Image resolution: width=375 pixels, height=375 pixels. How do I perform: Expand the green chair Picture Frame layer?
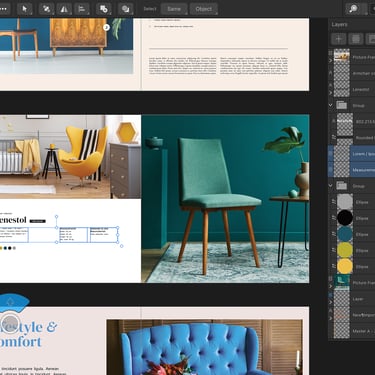click(x=331, y=286)
